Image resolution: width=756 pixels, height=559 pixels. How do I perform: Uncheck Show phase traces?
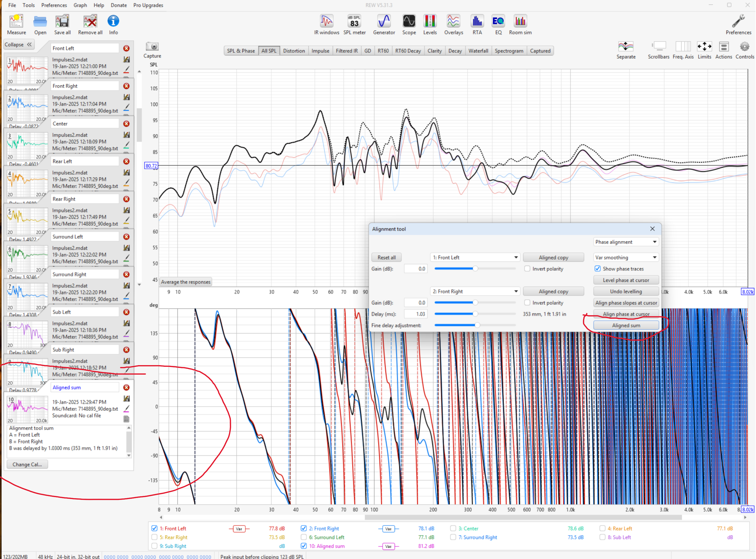coord(598,269)
